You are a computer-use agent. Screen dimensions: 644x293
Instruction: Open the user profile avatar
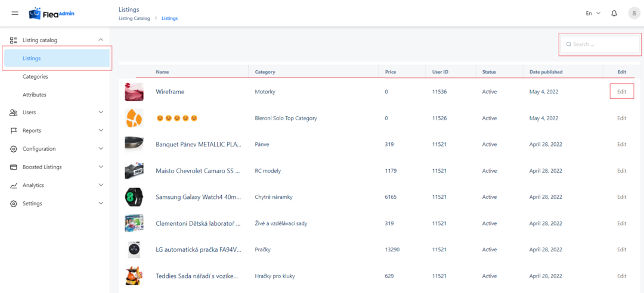pos(634,13)
